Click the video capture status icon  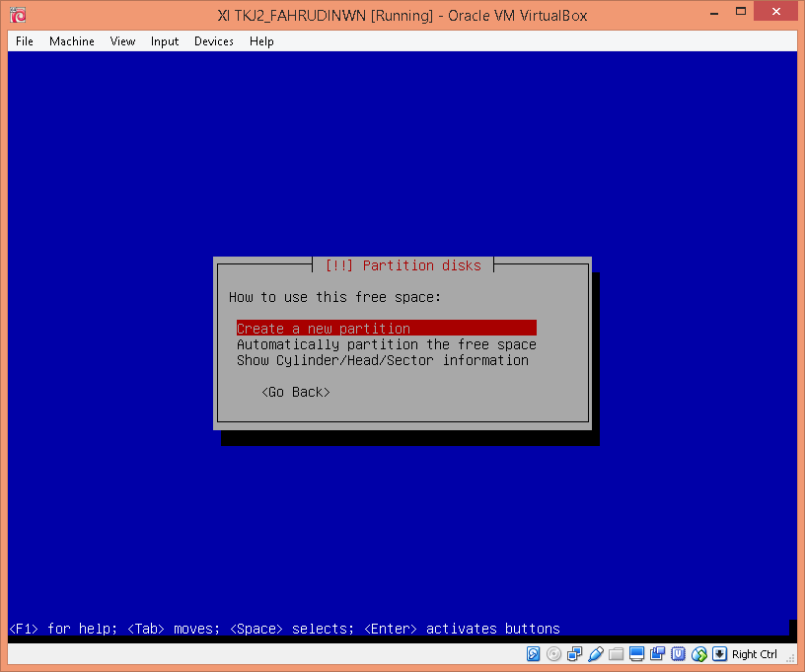657,653
